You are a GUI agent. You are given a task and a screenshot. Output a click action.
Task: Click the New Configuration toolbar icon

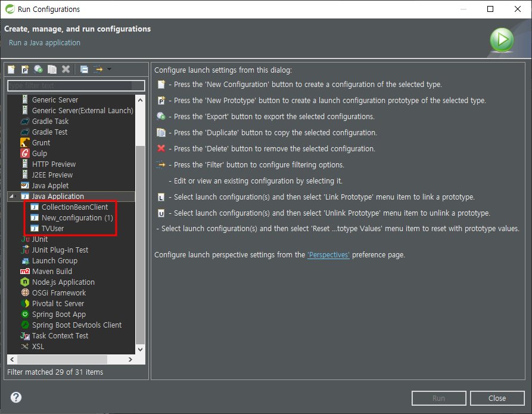[x=11, y=70]
